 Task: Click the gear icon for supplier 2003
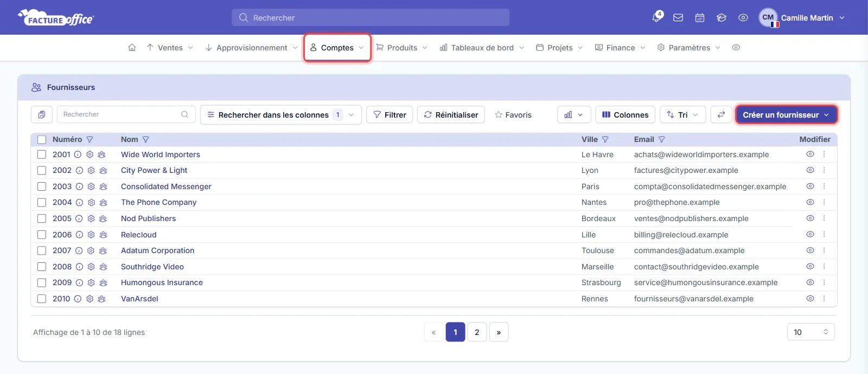pyautogui.click(x=91, y=186)
